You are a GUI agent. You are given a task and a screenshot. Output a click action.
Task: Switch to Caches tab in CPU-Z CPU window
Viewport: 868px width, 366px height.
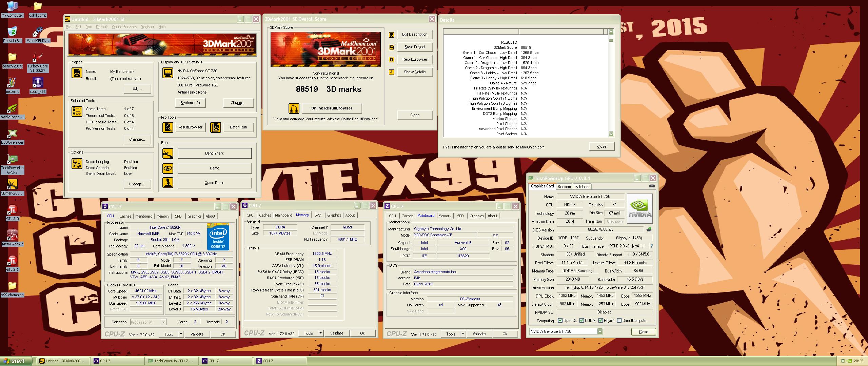click(125, 216)
